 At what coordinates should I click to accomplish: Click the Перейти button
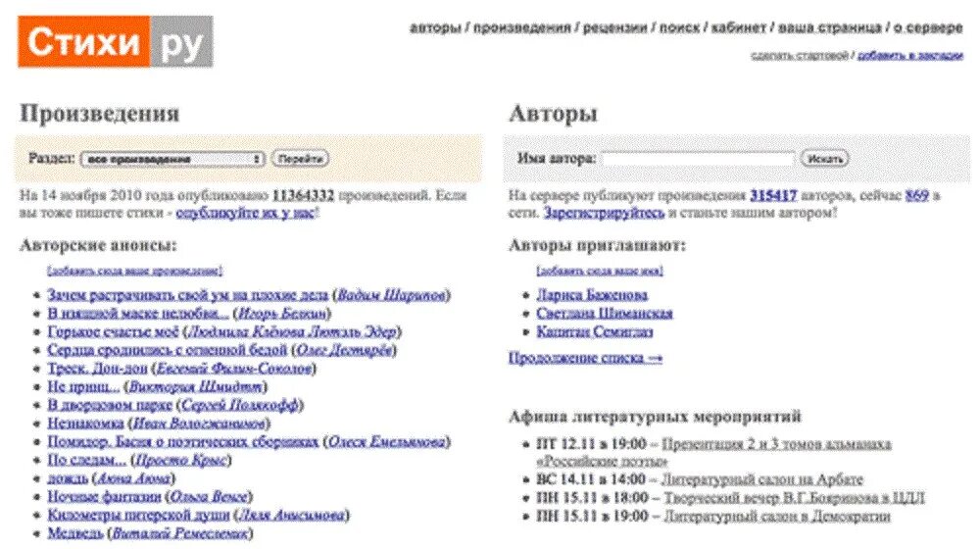tap(300, 159)
